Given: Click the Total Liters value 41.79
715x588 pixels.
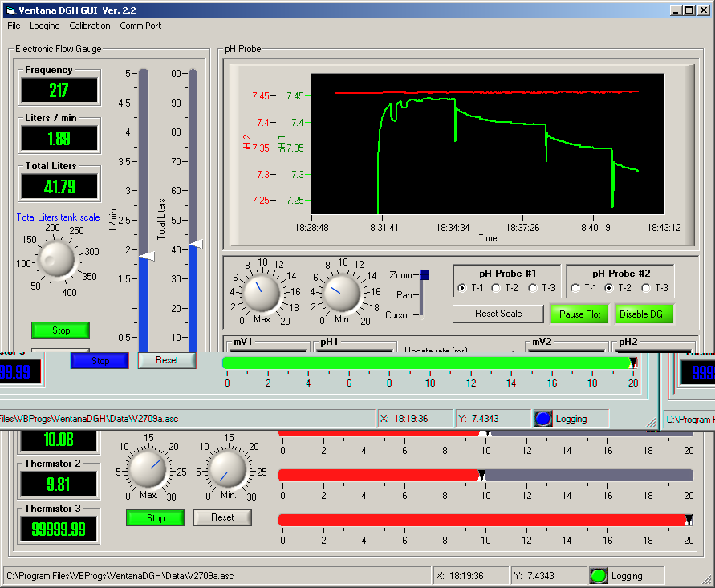Looking at the screenshot, I should [59, 187].
